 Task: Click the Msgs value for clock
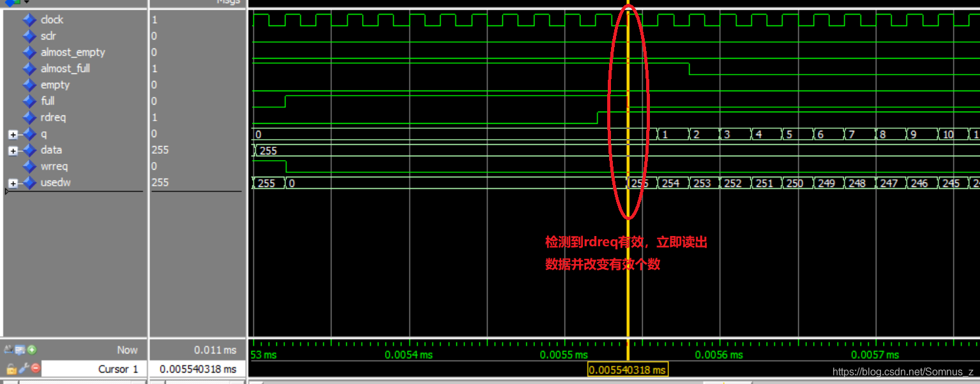(155, 20)
